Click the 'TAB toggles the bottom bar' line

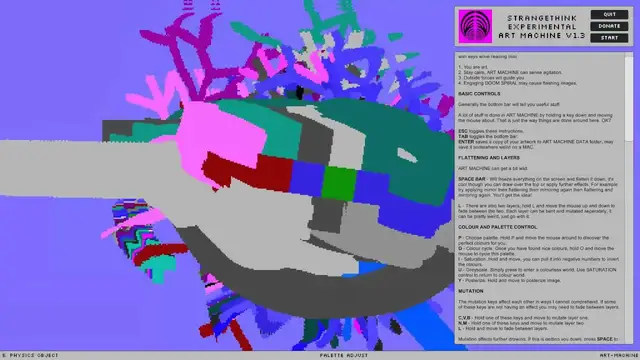[x=488, y=136]
